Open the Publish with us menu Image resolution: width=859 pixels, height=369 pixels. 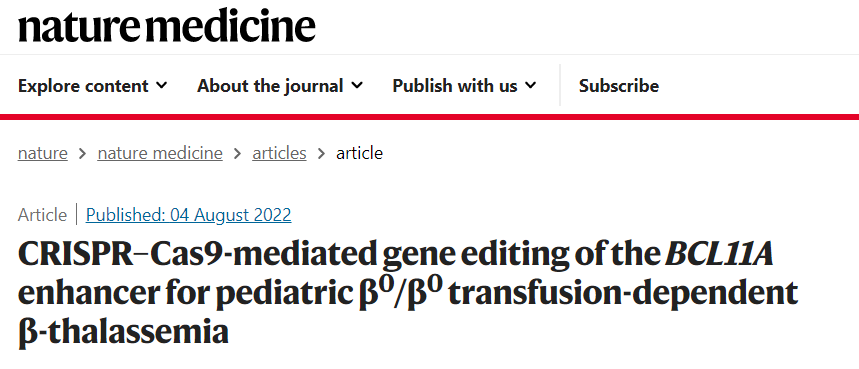(x=465, y=86)
